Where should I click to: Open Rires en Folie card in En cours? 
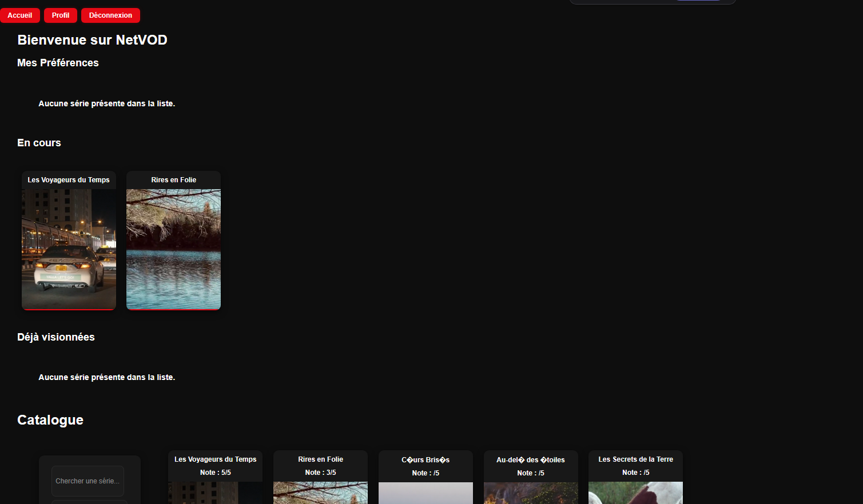[173, 241]
